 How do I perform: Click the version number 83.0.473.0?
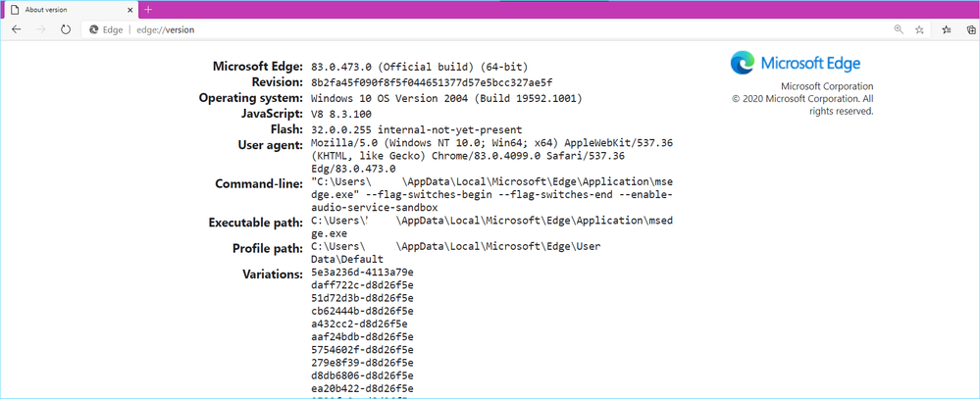tap(342, 67)
